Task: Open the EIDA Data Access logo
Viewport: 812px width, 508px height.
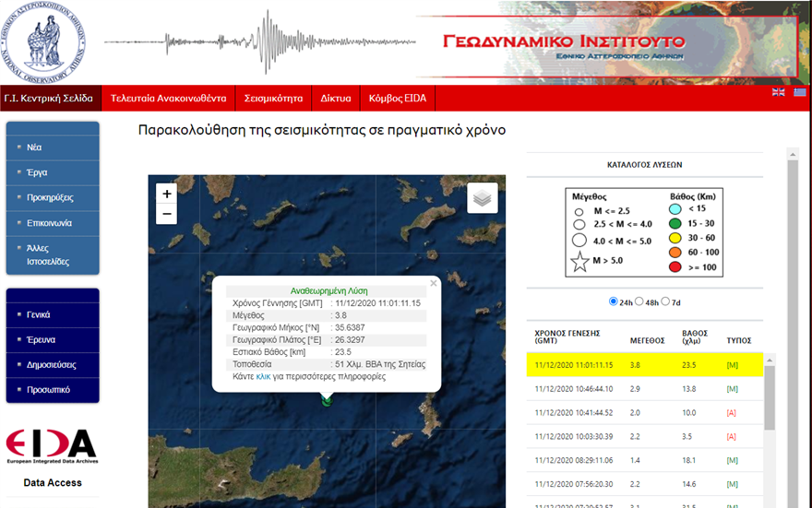Action: point(52,447)
